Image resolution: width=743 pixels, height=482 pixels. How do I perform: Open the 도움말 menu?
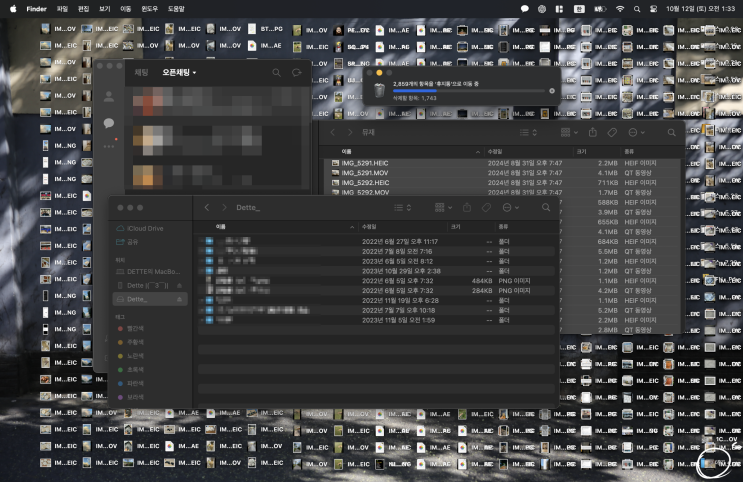pos(176,9)
